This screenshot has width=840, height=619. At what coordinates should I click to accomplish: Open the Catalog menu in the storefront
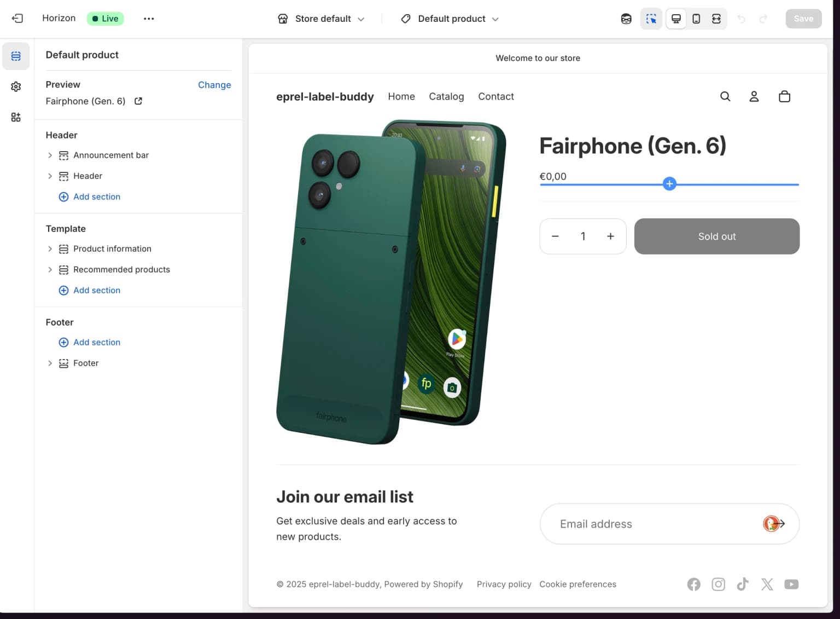coord(446,96)
